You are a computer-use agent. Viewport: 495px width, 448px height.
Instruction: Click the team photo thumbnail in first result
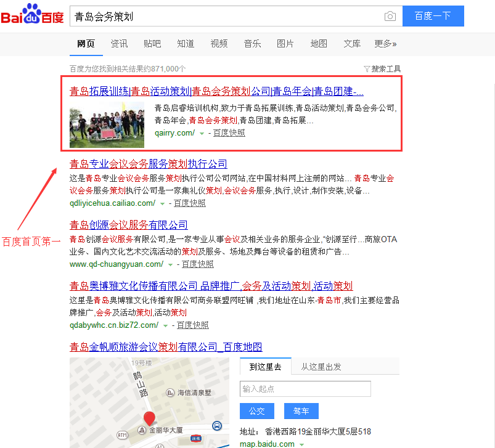pos(108,121)
